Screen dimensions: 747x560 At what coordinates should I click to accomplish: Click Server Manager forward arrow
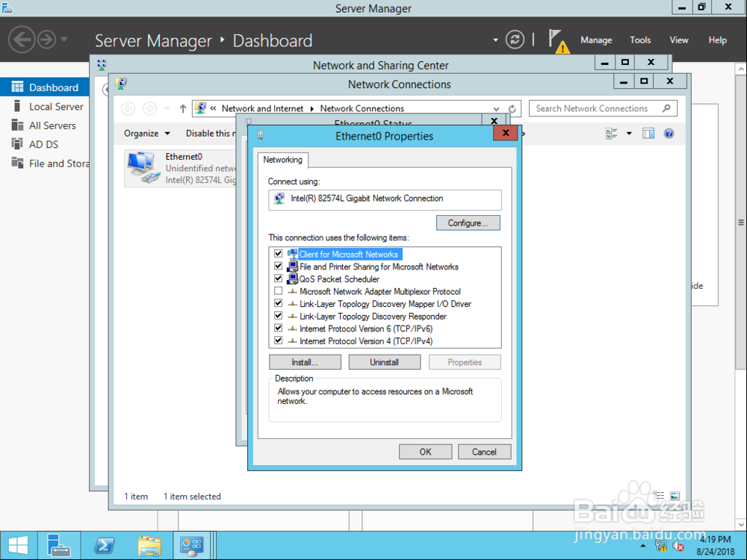coord(46,40)
